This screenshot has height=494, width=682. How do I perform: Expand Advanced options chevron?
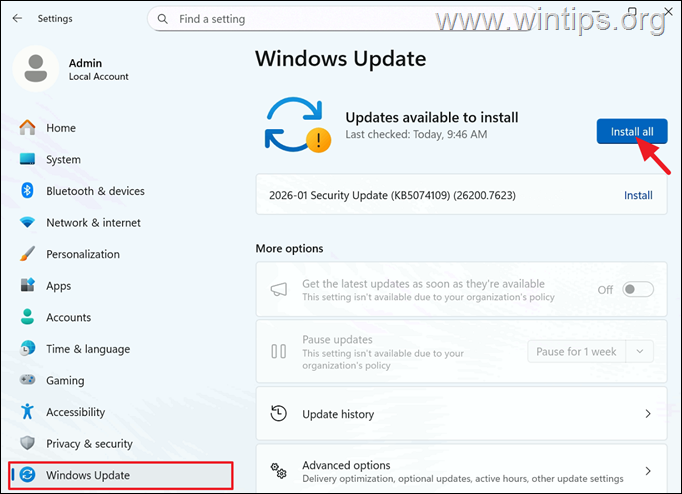pos(648,471)
